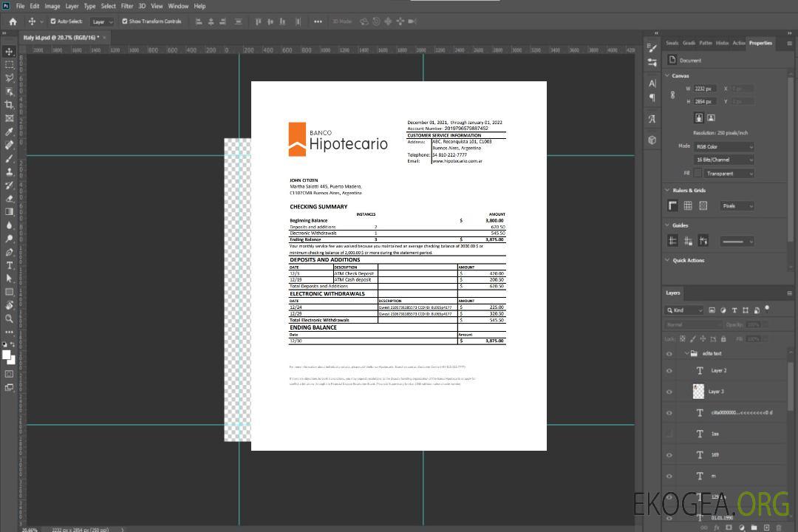This screenshot has height=532, width=798.
Task: Open the Filter menu
Action: (x=127, y=6)
